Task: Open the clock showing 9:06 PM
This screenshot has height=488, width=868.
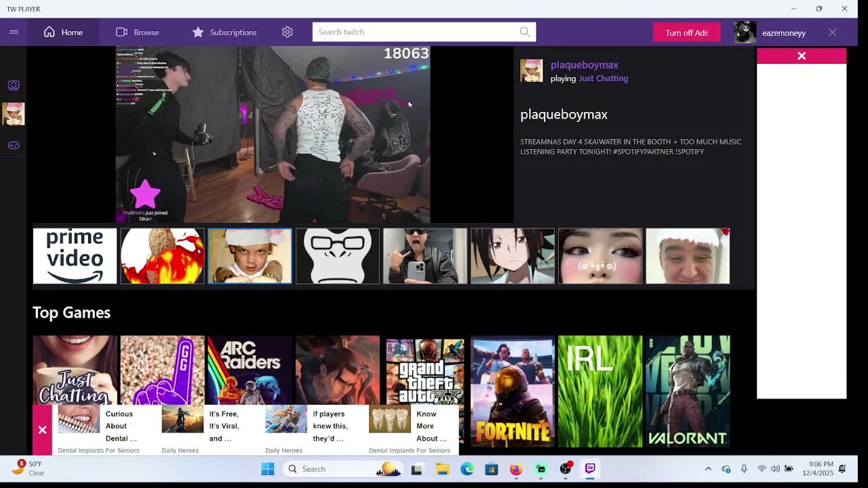Action: 818,468
